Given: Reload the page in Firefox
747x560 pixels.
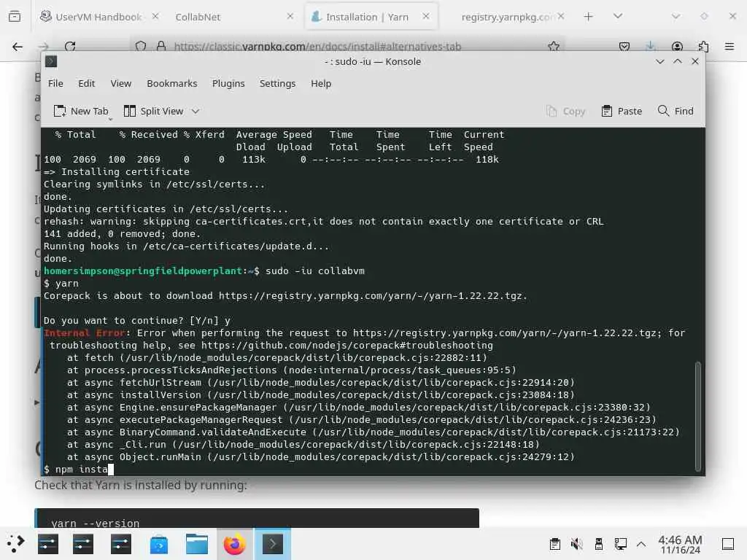Looking at the screenshot, I should (70, 47).
